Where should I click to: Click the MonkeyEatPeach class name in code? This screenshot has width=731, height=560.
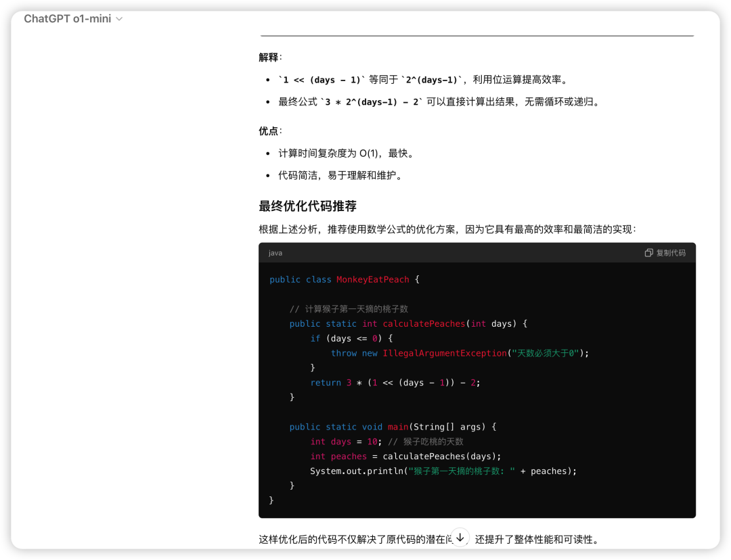[372, 279]
